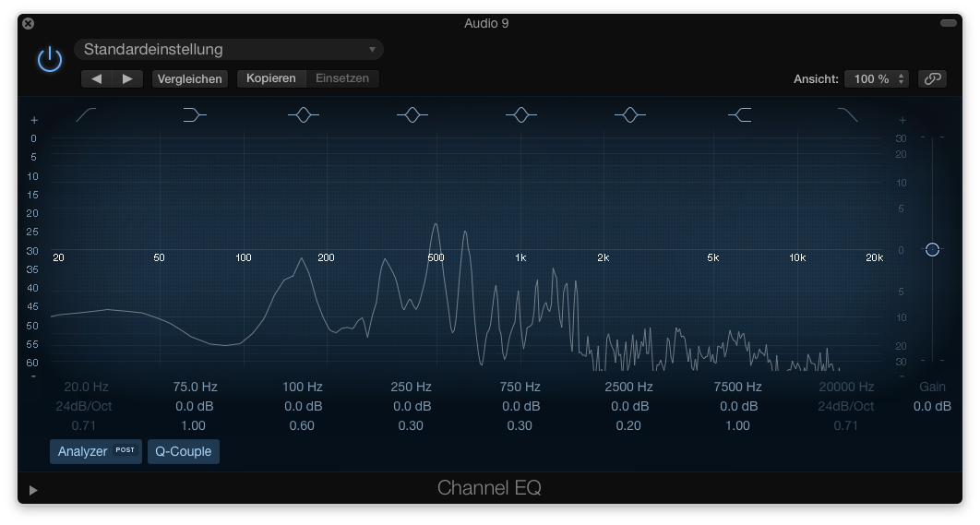Click the 0.0 dB gain under 100 Hz
Image resolution: width=980 pixels, height=525 pixels.
click(x=303, y=406)
